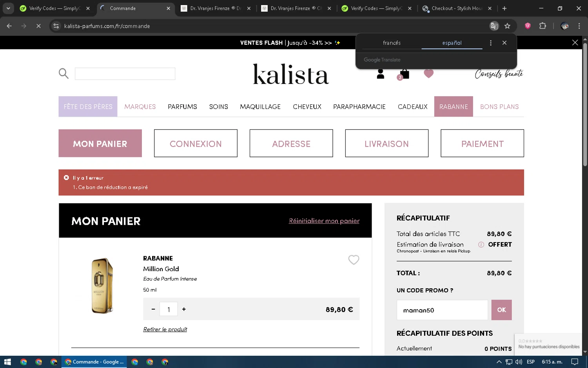
Task: Click the network icon in system tray
Action: pos(509,362)
